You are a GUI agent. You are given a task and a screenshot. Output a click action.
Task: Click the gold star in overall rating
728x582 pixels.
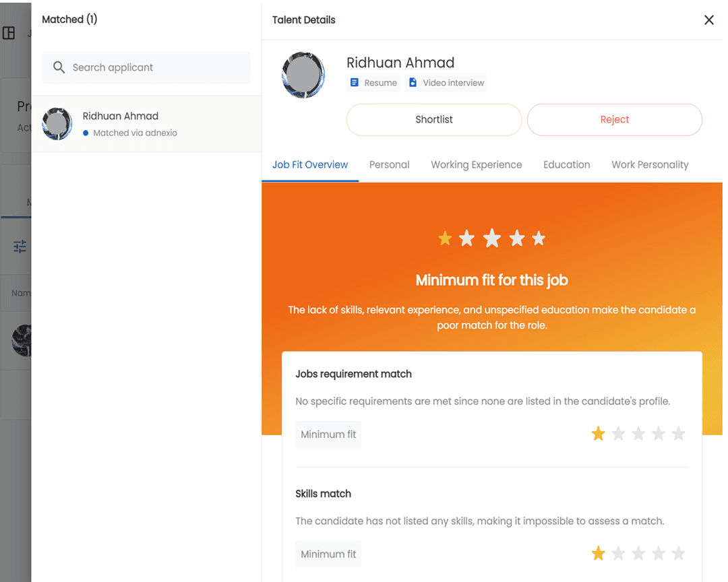pos(445,238)
